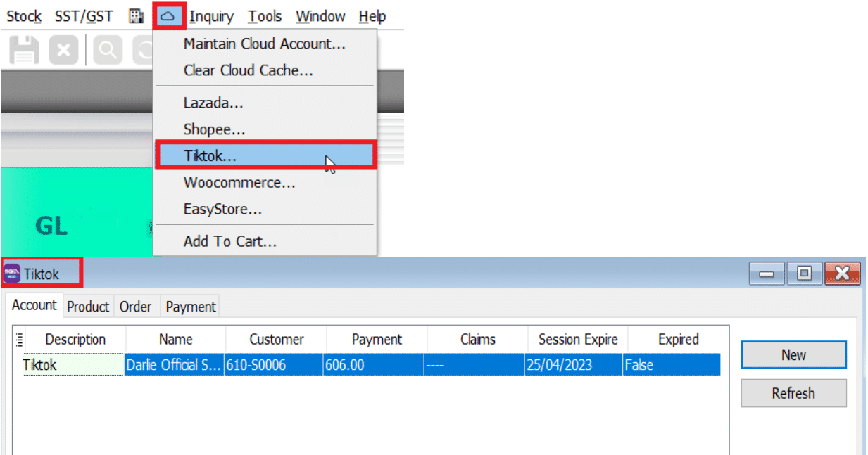The height and width of the screenshot is (455, 868).
Task: Select Clear Cloud Cache option
Action: point(248,70)
